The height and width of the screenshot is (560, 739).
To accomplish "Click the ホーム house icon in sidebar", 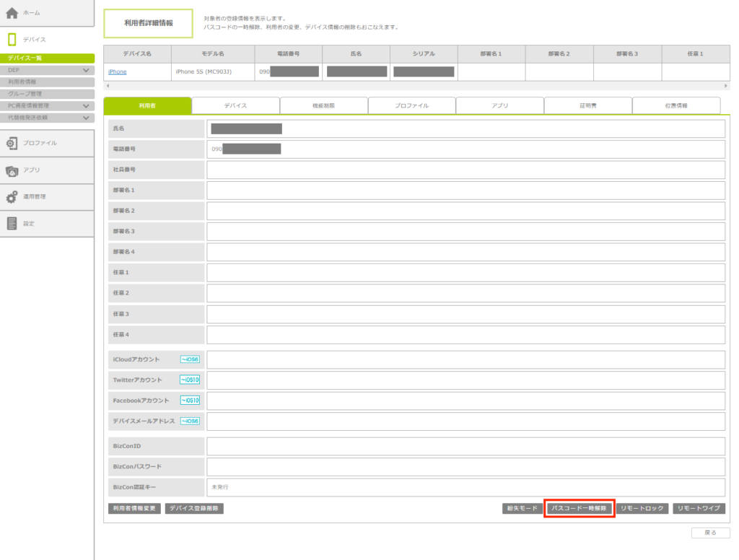I will click(x=12, y=13).
